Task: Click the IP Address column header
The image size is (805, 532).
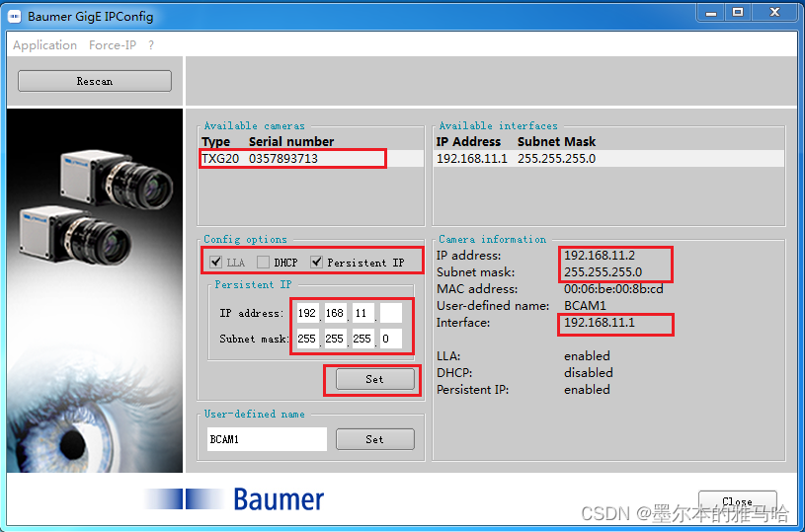Action: tap(468, 141)
